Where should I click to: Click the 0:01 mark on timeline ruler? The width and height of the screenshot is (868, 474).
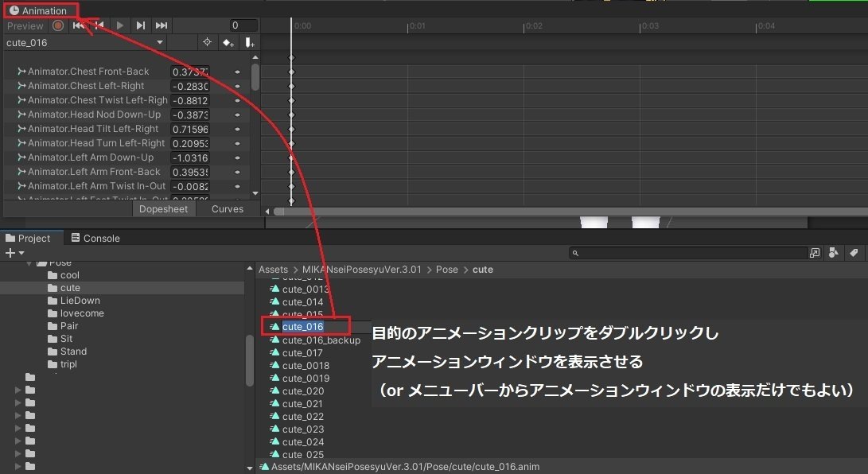[416, 26]
